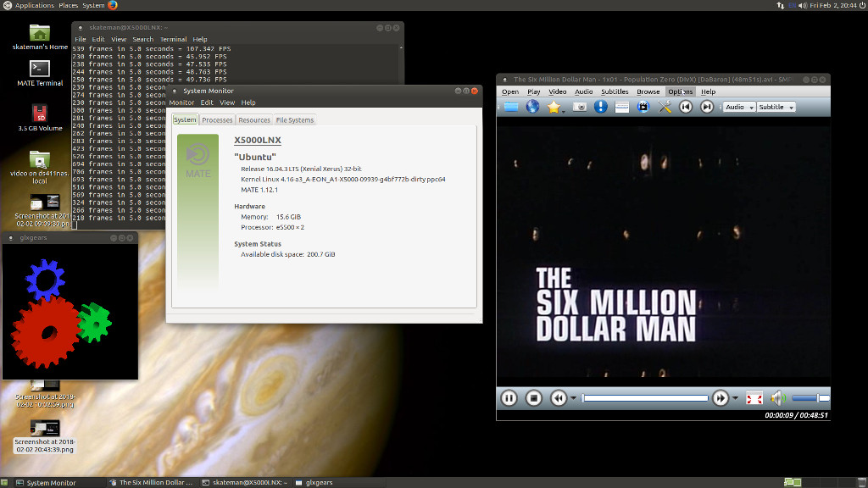Expand forward options dropdown arrow
This screenshot has height=488, width=868.
[x=735, y=398]
